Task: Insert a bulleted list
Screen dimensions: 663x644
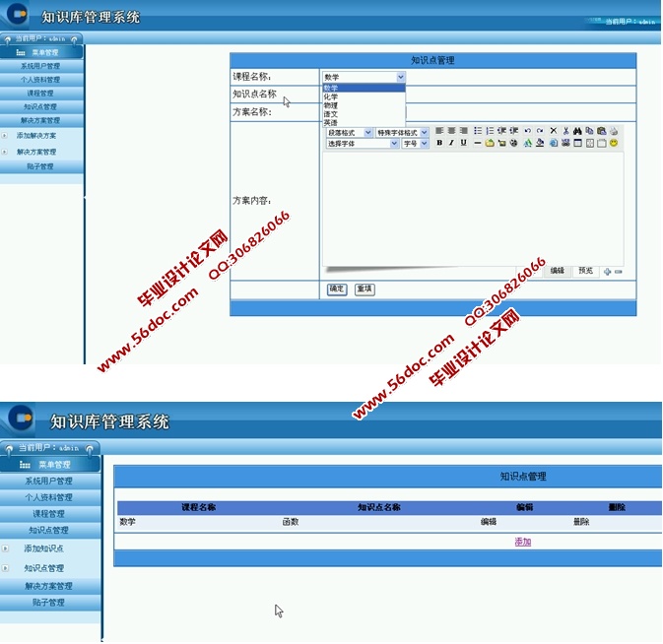Action: (478, 131)
